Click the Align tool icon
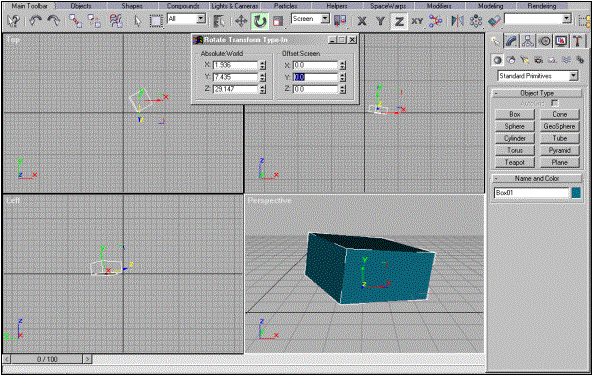The width and height of the screenshot is (592, 375). pos(494,21)
